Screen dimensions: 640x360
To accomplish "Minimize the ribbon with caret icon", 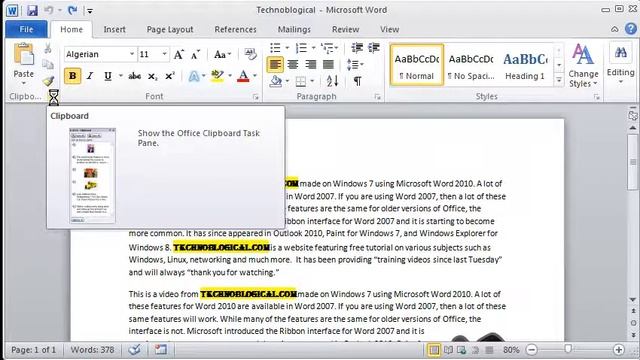I will [614, 29].
